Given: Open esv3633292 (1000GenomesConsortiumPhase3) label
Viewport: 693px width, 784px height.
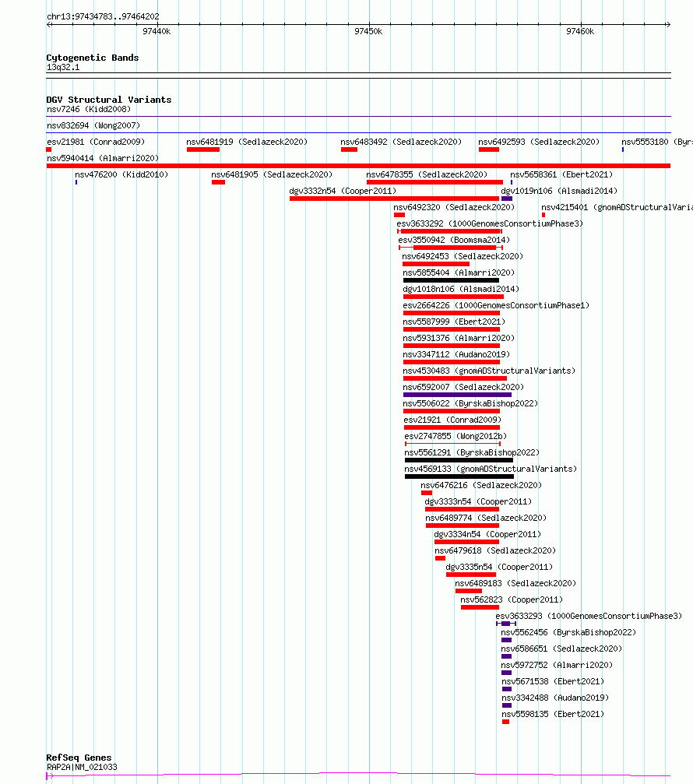Looking at the screenshot, I should pos(490,223).
